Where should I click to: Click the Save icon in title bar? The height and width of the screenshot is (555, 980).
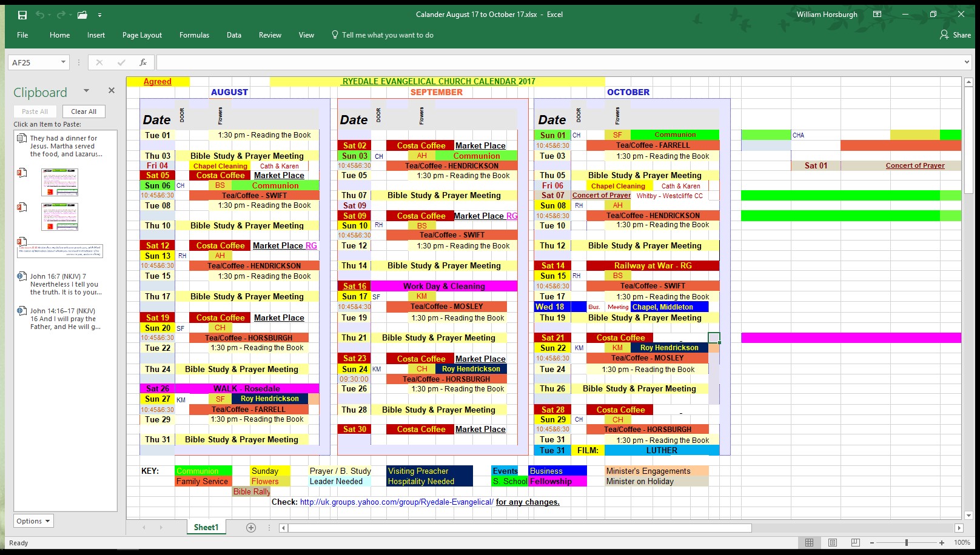tap(22, 15)
